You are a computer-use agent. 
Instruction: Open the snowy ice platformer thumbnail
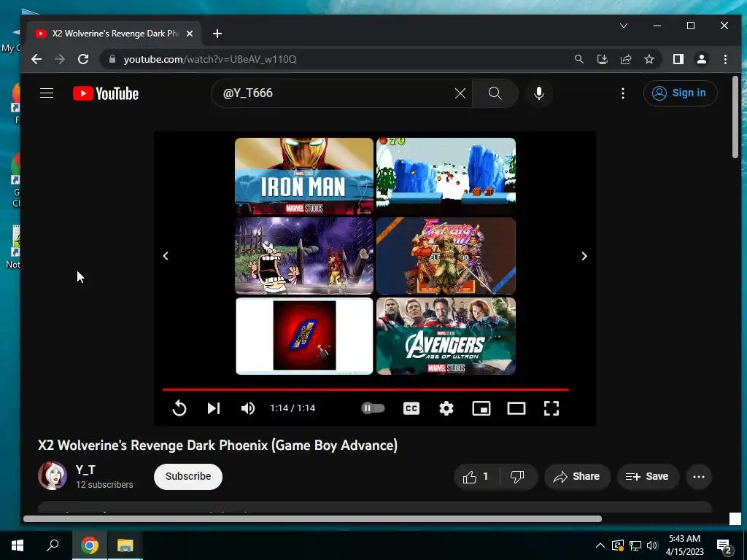click(446, 176)
